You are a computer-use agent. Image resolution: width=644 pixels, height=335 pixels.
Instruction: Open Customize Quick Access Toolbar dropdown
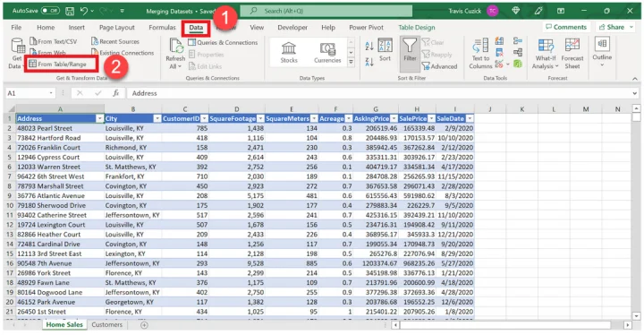click(x=122, y=11)
